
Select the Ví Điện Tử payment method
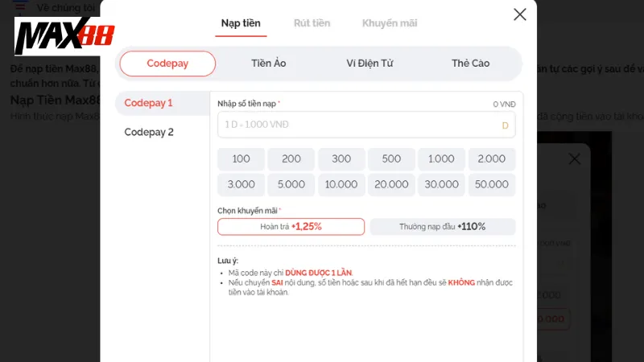point(369,64)
